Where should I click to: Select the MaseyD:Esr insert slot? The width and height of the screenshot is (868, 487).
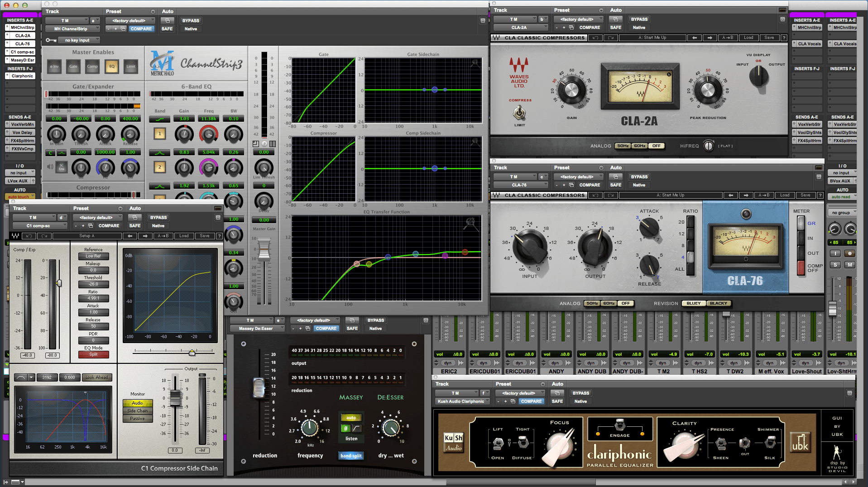point(20,60)
